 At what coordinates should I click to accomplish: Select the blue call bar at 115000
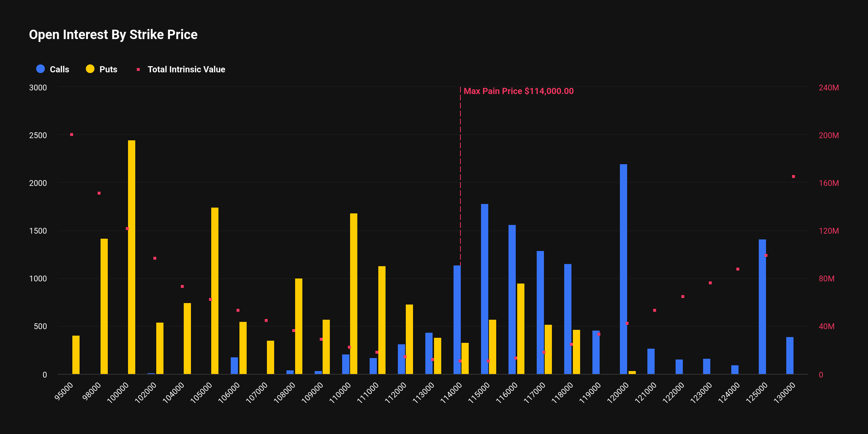pos(485,289)
